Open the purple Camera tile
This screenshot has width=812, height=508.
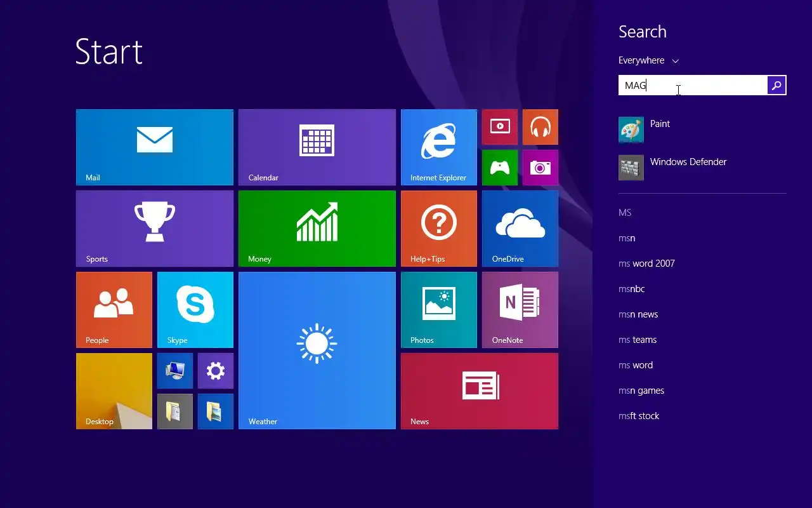point(540,168)
